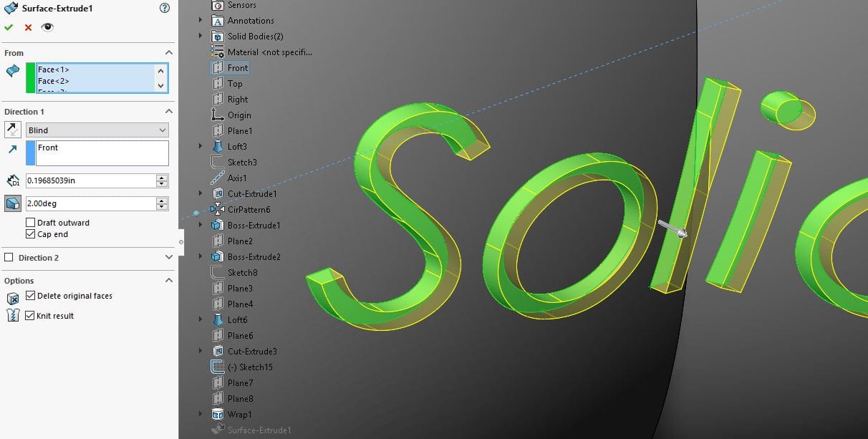Uncheck the Cap end option
This screenshot has width=868, height=439.
(30, 234)
